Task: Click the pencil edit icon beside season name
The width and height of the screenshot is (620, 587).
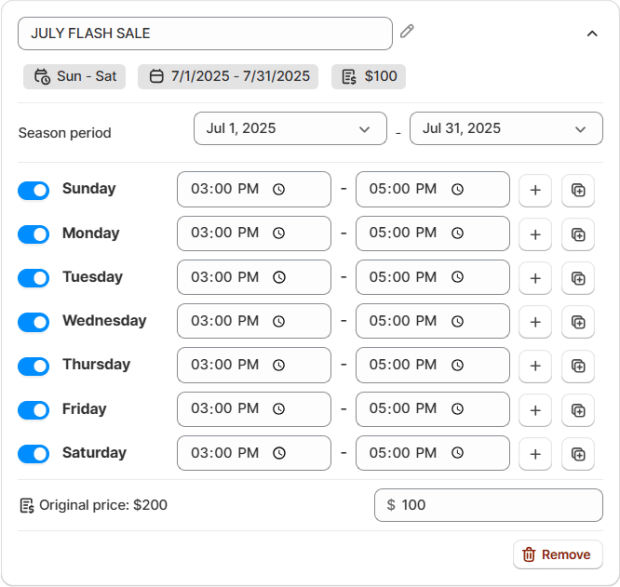Action: click(x=407, y=31)
